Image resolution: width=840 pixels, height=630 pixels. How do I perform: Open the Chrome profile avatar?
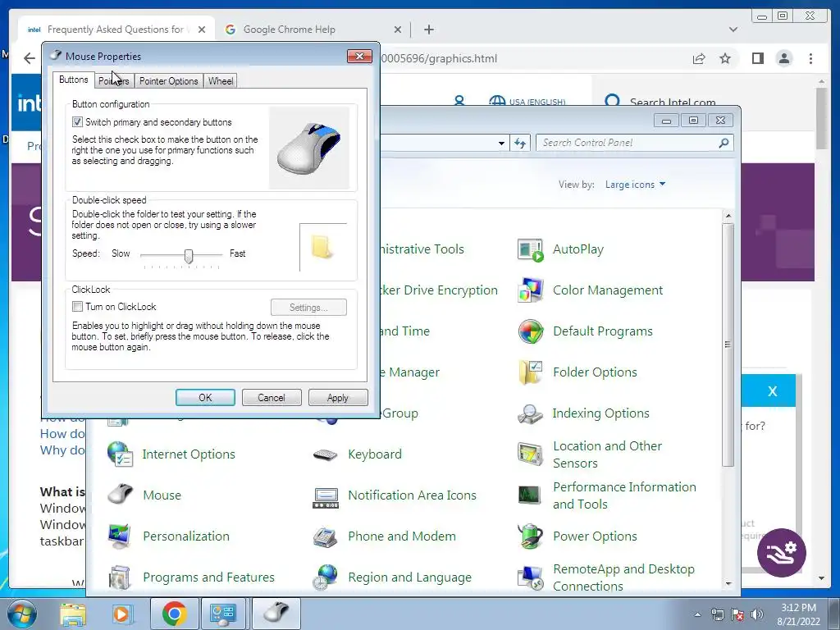(x=783, y=58)
